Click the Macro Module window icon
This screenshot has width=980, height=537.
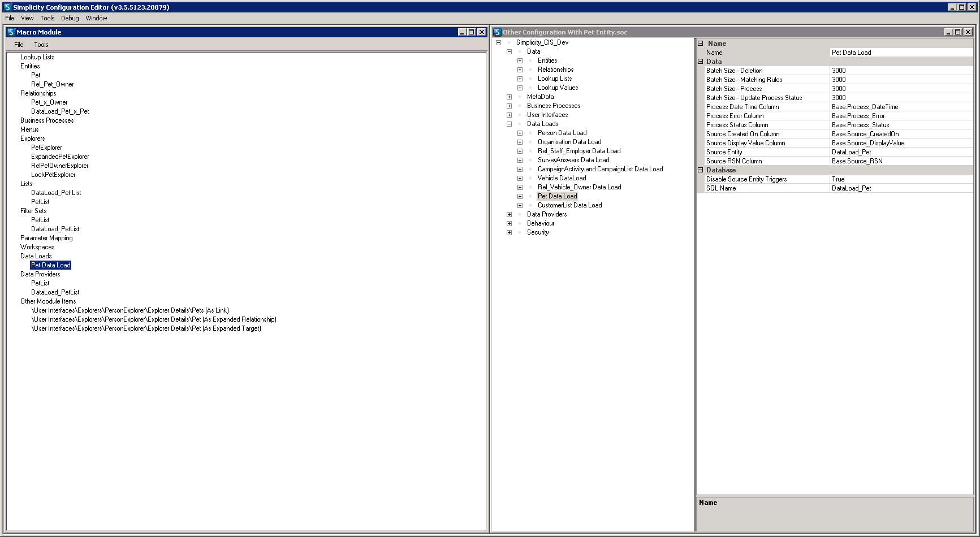tap(11, 32)
